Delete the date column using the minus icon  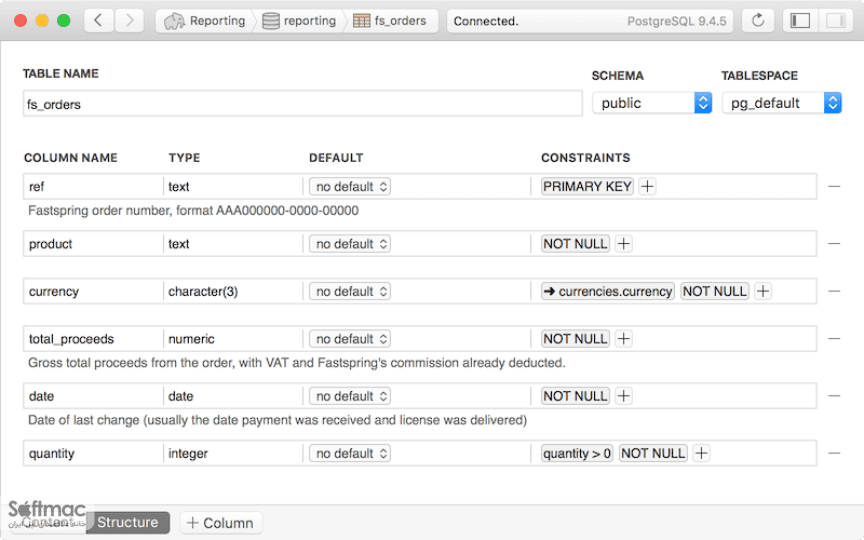click(x=834, y=396)
